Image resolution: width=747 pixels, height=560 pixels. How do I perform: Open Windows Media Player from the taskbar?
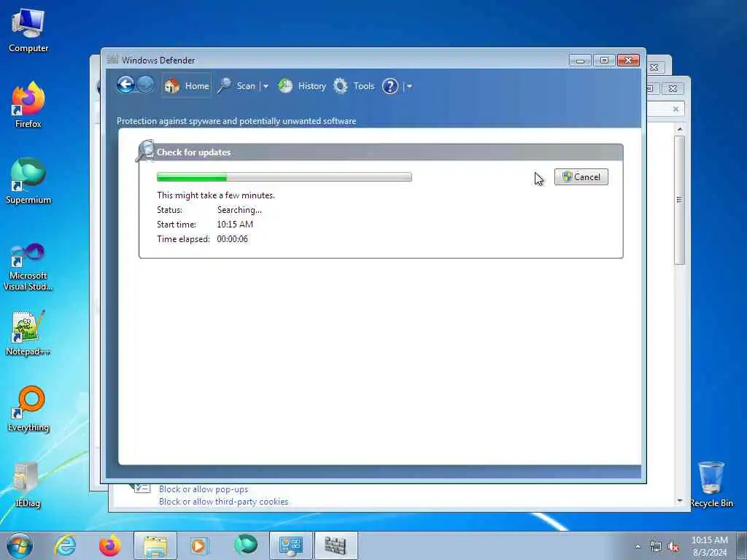click(x=199, y=545)
